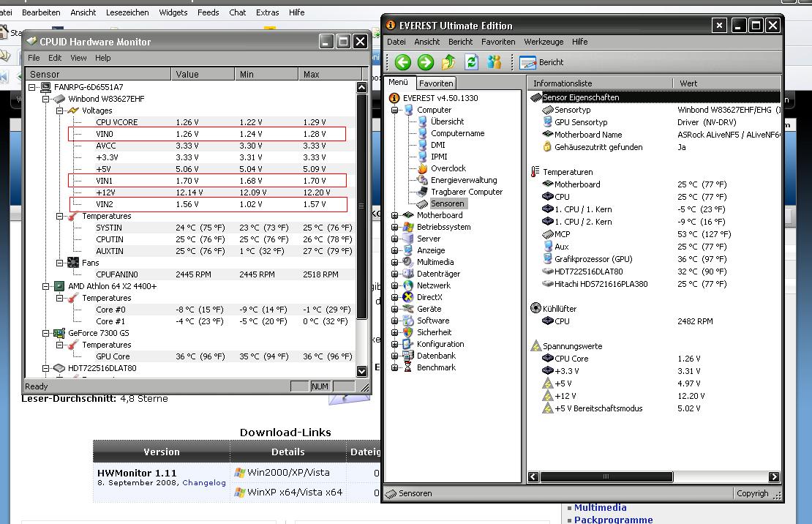
Task: Click the Win2000/XP/Vista download link
Action: point(288,472)
